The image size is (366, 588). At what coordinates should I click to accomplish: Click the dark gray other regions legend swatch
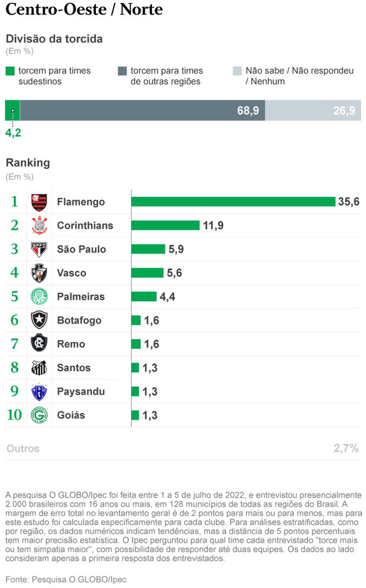[122, 71]
